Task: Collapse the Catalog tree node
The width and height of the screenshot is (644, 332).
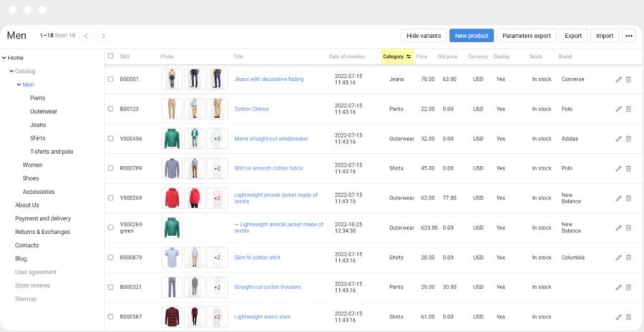Action: [11, 72]
